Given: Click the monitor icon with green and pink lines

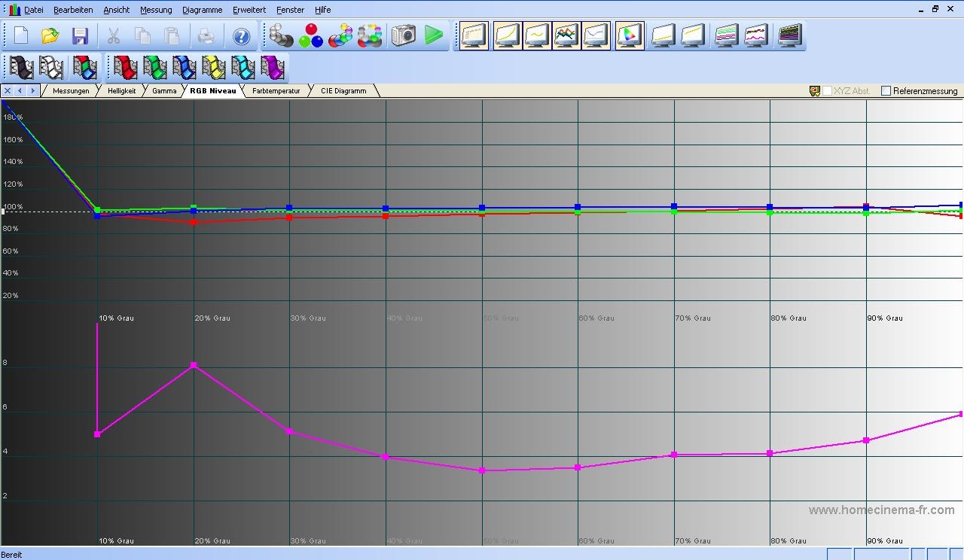Looking at the screenshot, I should tap(726, 35).
